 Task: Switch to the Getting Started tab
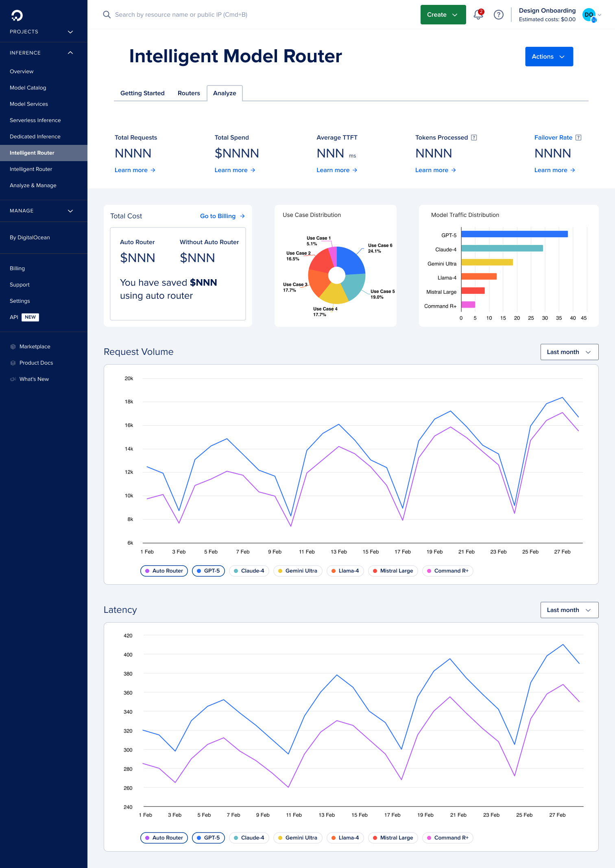[x=142, y=93]
